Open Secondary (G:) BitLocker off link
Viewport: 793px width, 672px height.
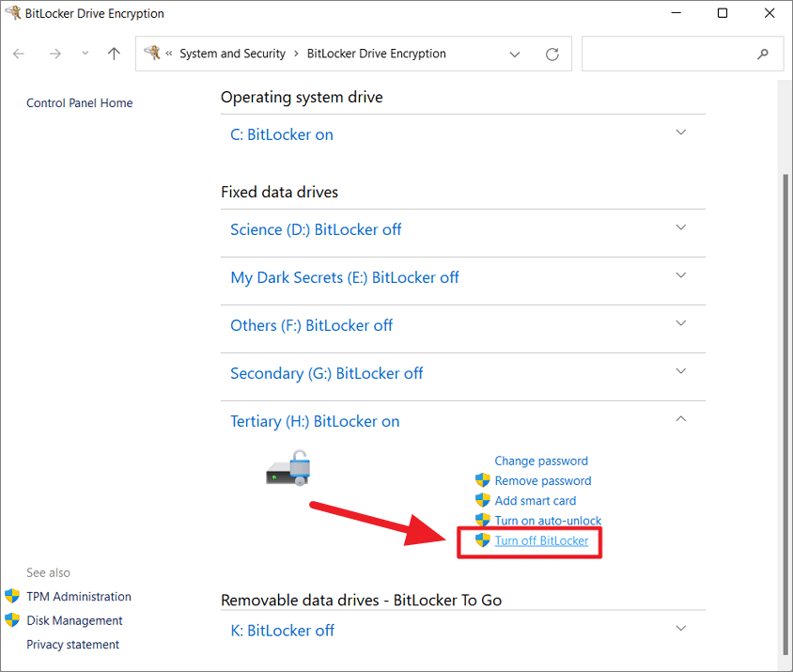tap(327, 373)
